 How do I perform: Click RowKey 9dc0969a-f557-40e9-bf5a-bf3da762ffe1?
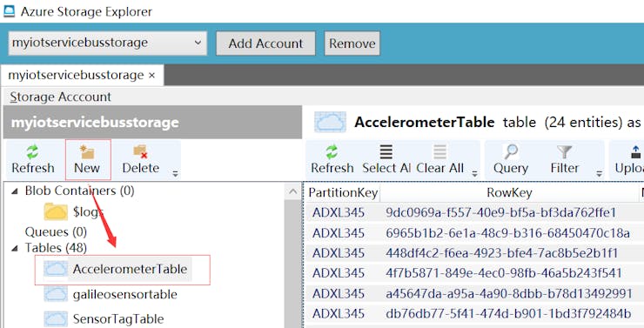coord(500,212)
